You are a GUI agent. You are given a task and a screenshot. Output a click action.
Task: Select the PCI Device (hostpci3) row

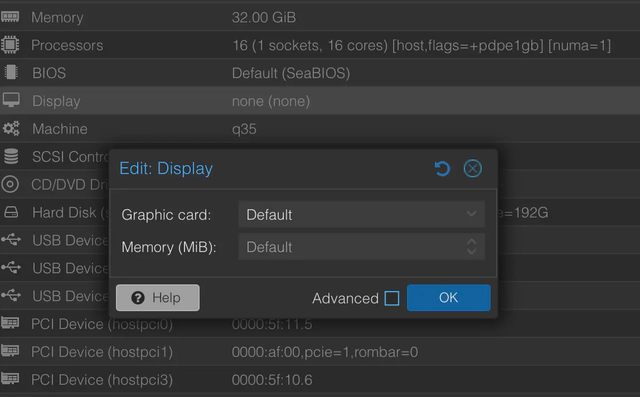[x=320, y=379]
